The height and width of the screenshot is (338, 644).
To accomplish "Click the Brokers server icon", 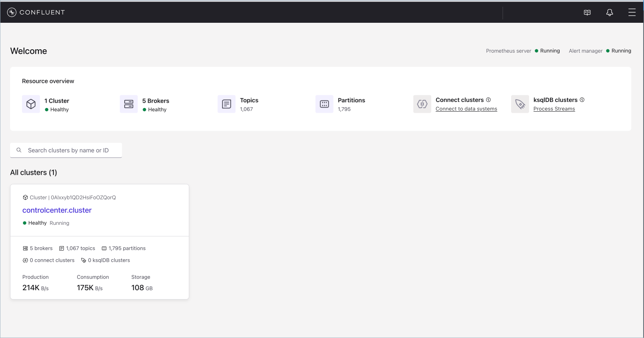I will (129, 104).
